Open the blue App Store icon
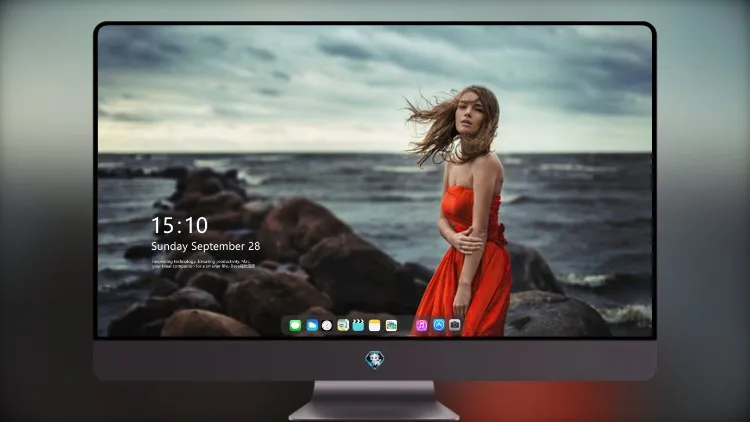Image resolution: width=750 pixels, height=422 pixels. point(439,325)
